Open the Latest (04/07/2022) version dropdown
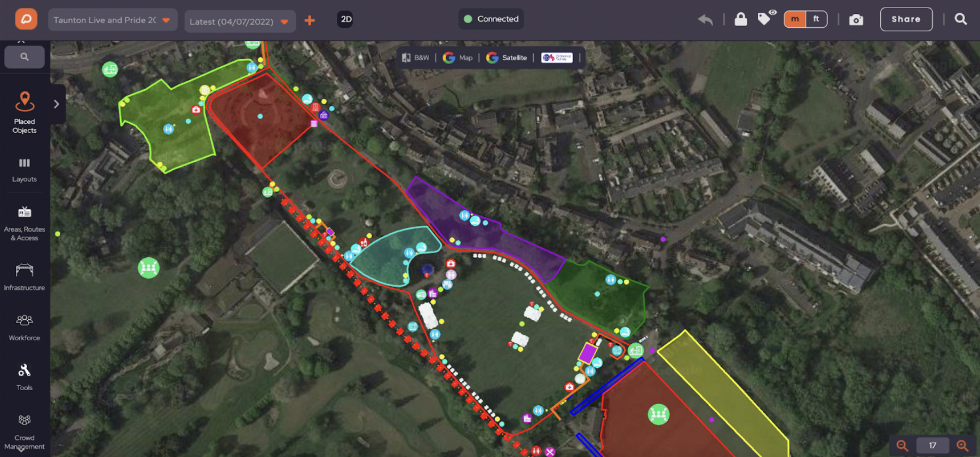The height and width of the screenshot is (457, 980). [x=240, y=21]
